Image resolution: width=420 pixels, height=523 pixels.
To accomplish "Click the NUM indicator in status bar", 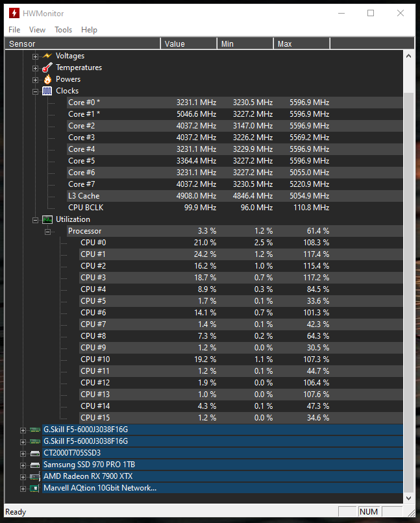I will coord(369,512).
